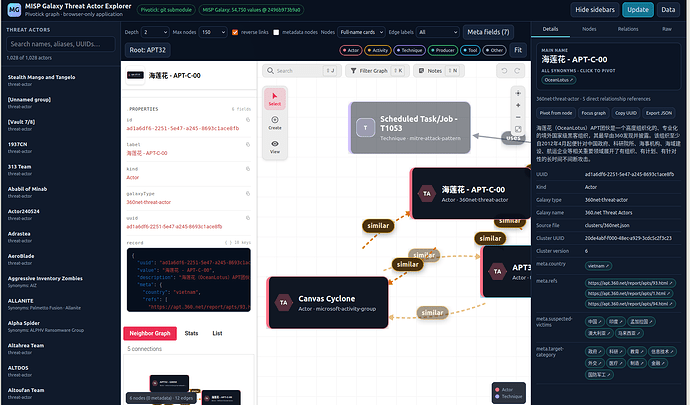Copy the label property value
This screenshot has height=405, width=690.
pos(248,144)
